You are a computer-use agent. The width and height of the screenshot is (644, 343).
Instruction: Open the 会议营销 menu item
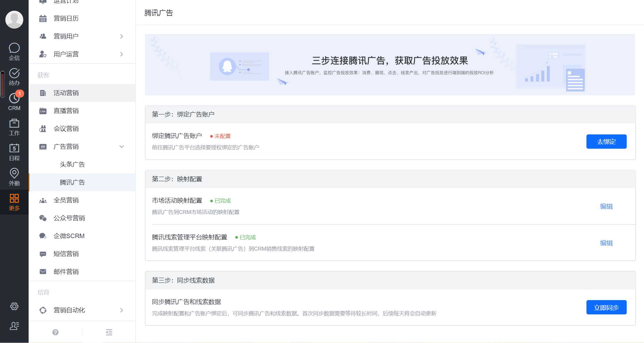tap(82, 129)
